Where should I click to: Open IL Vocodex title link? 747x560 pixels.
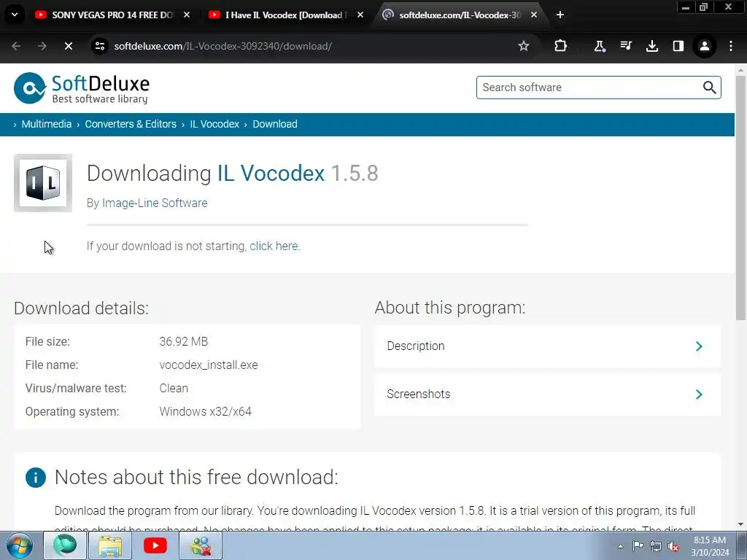[271, 173]
